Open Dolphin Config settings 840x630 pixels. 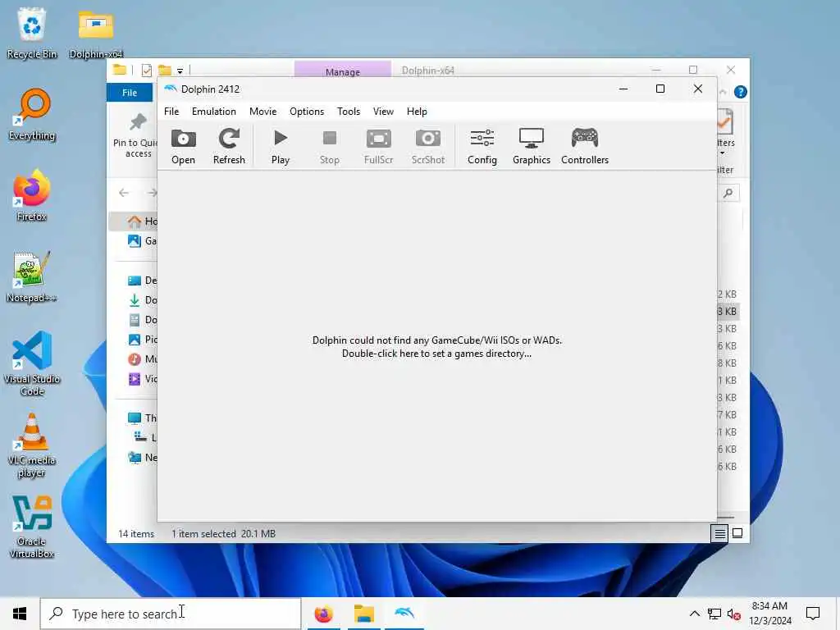tap(482, 146)
